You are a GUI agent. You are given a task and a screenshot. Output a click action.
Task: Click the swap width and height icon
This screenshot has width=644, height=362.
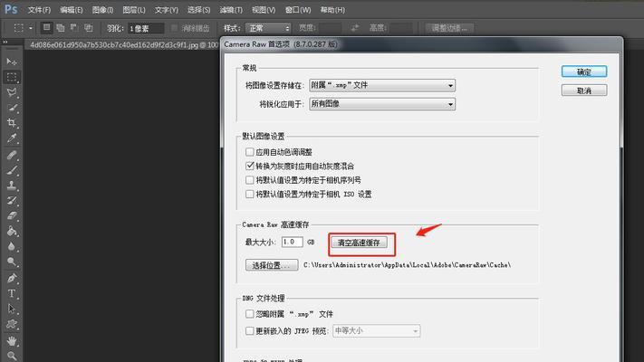click(x=355, y=28)
